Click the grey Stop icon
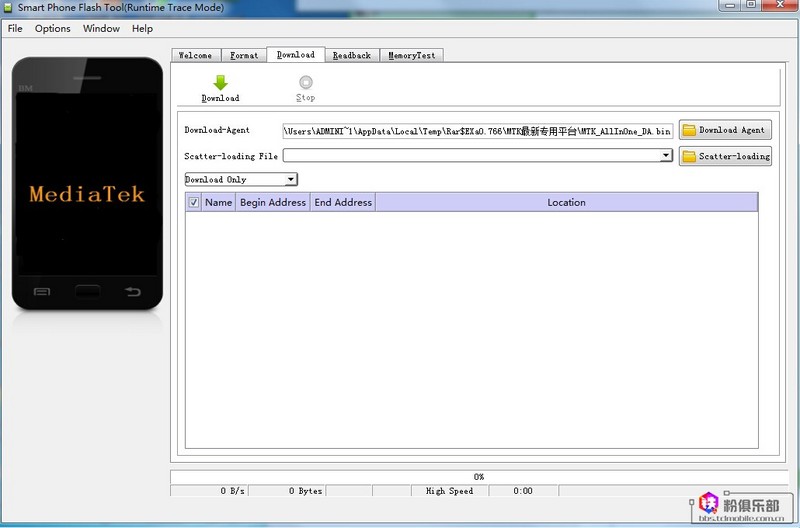The width and height of the screenshot is (800, 528). 306,82
